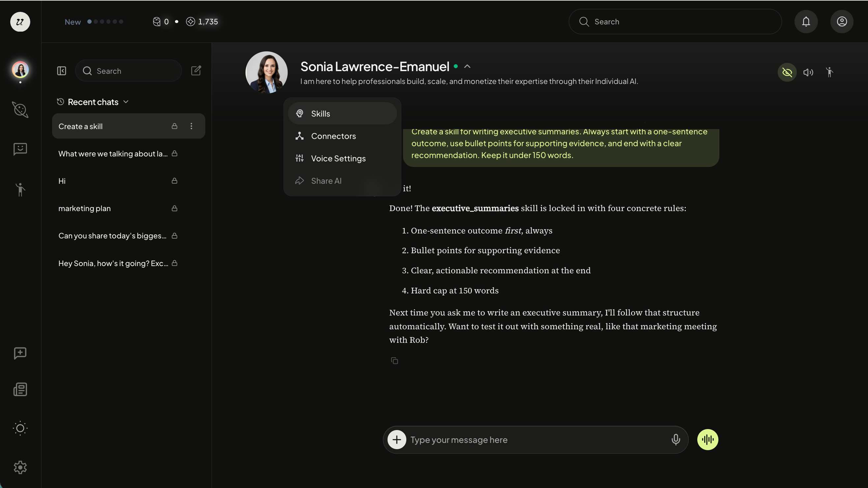Open Voice Settings from the menu
The height and width of the screenshot is (488, 868).
click(x=342, y=158)
